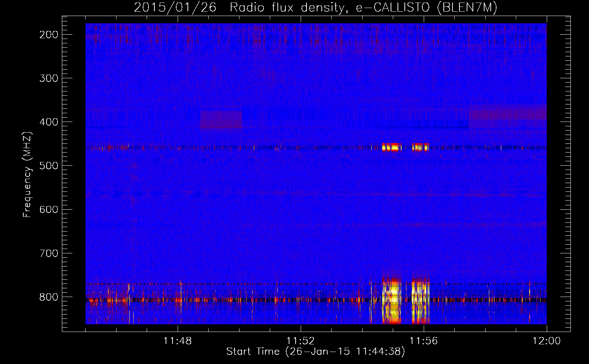Click the first bright burst near 460 MHz

click(x=392, y=147)
